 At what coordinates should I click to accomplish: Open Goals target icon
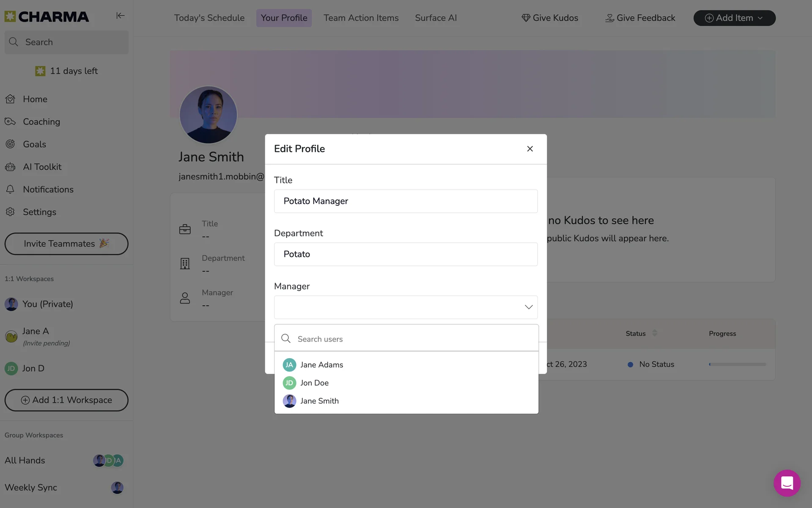click(10, 144)
